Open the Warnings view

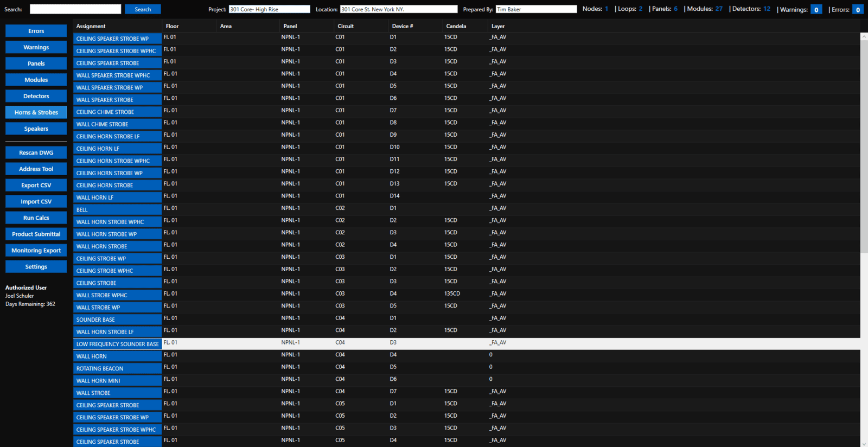tap(36, 47)
